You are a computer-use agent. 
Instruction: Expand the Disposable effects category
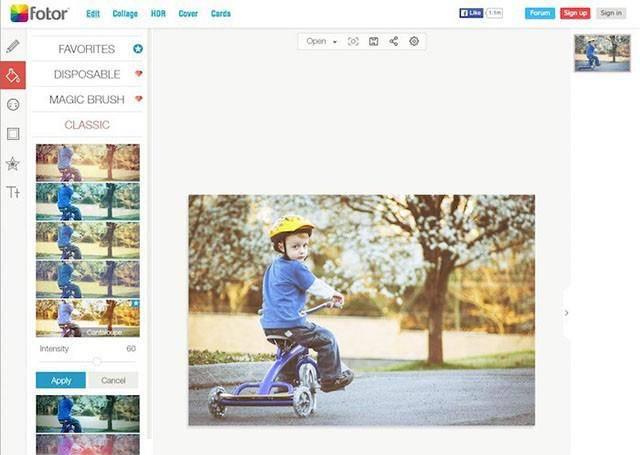[x=87, y=74]
